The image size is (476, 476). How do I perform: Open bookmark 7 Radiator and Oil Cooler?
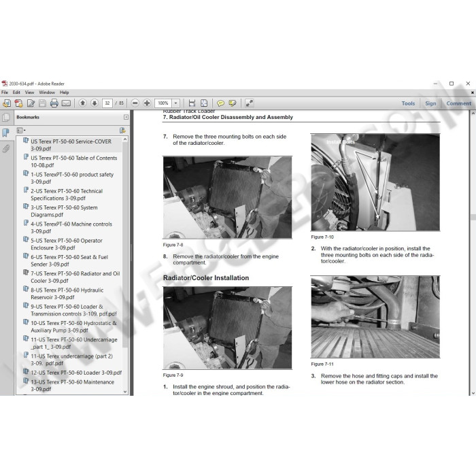coord(75,277)
